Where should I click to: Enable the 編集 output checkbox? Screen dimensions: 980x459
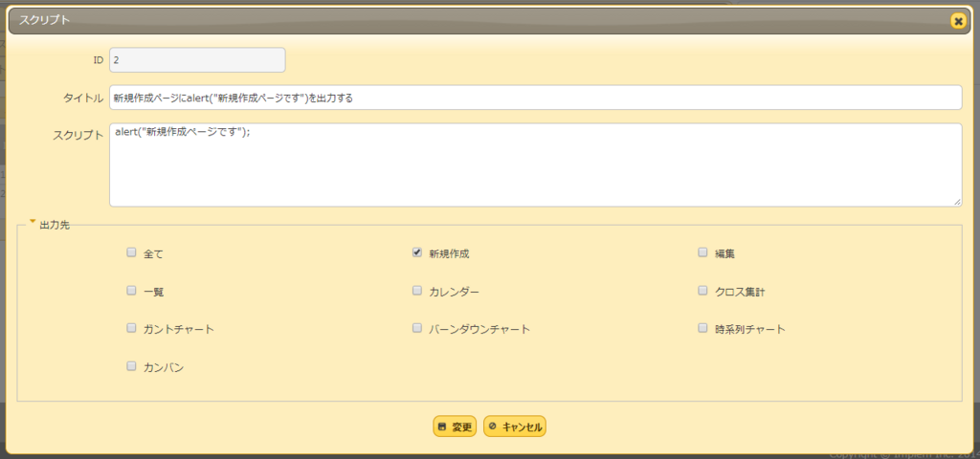click(x=702, y=252)
